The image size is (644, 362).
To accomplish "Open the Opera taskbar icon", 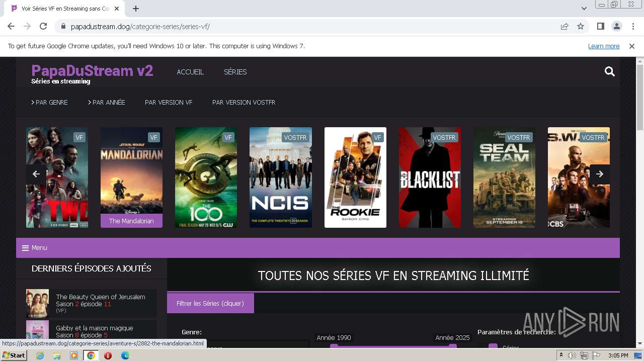I will click(108, 355).
